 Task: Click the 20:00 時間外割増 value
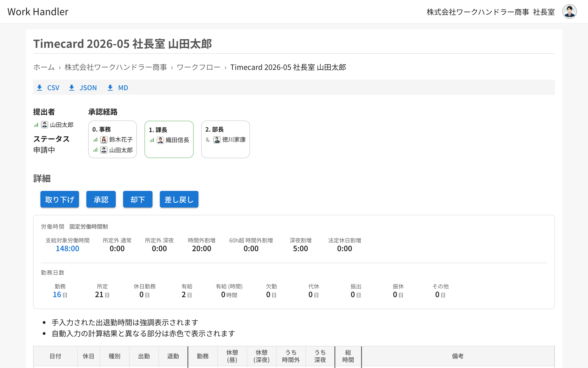[201, 248]
